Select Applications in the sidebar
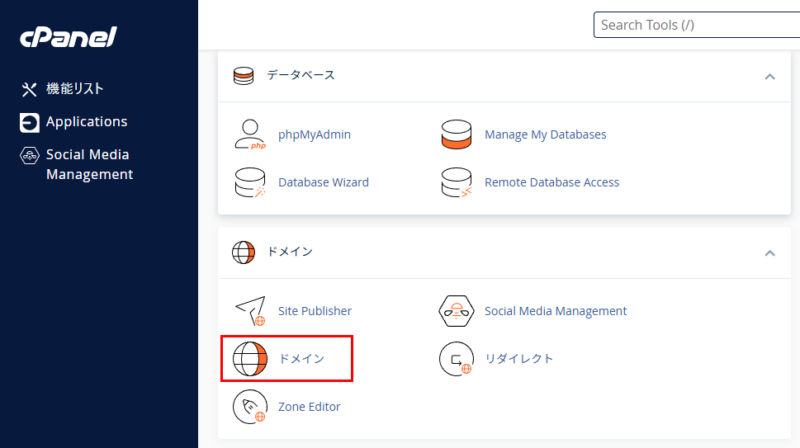 click(x=86, y=122)
